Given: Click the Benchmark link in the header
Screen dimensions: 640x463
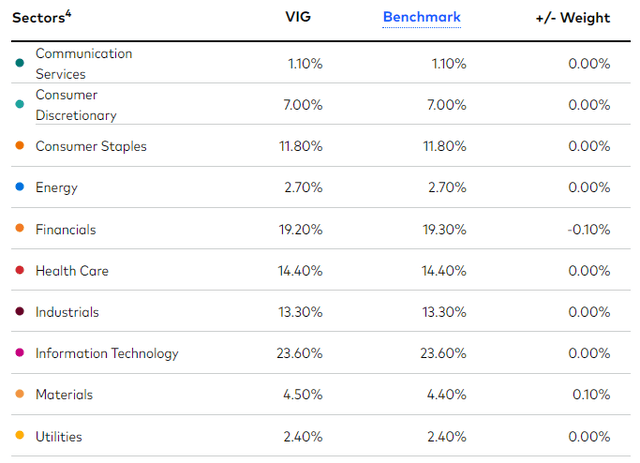Looking at the screenshot, I should [x=421, y=17].
